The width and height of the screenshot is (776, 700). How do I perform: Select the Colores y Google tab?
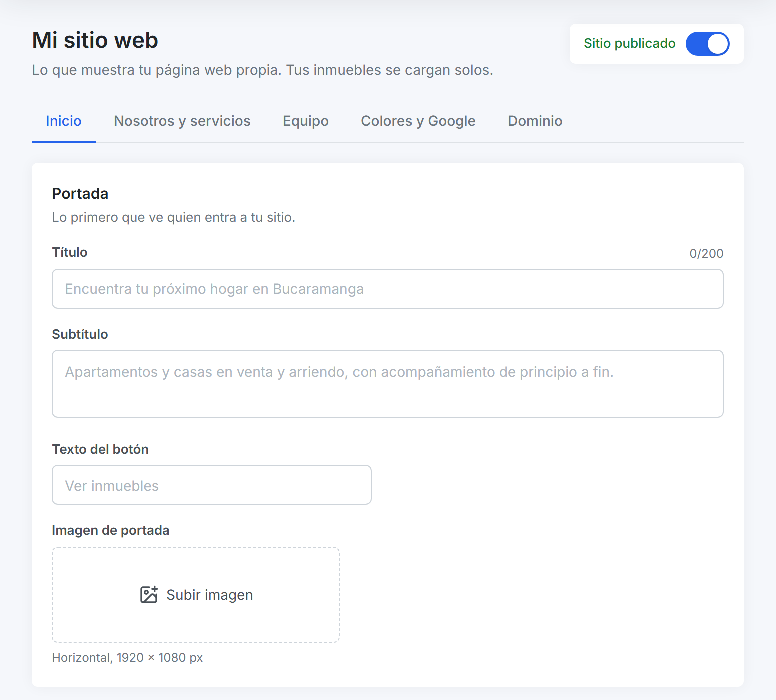418,121
